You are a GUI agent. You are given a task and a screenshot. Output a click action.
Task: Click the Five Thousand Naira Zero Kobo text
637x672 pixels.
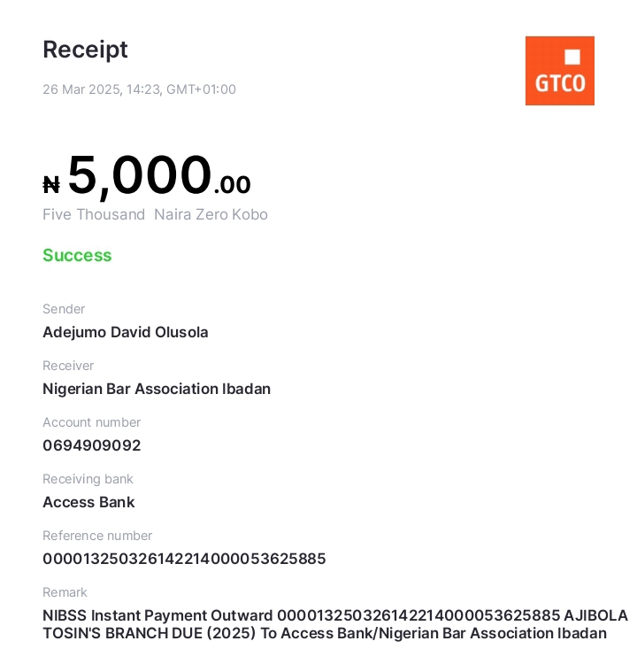[155, 214]
